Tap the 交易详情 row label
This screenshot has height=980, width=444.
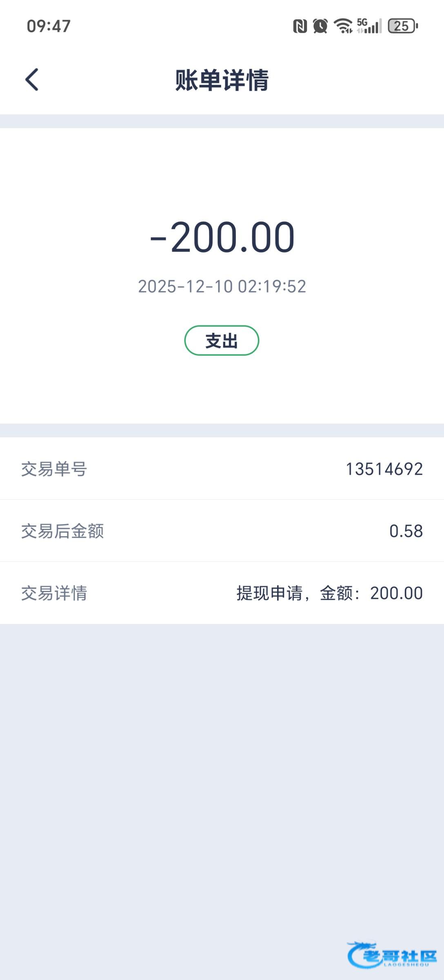click(x=54, y=593)
